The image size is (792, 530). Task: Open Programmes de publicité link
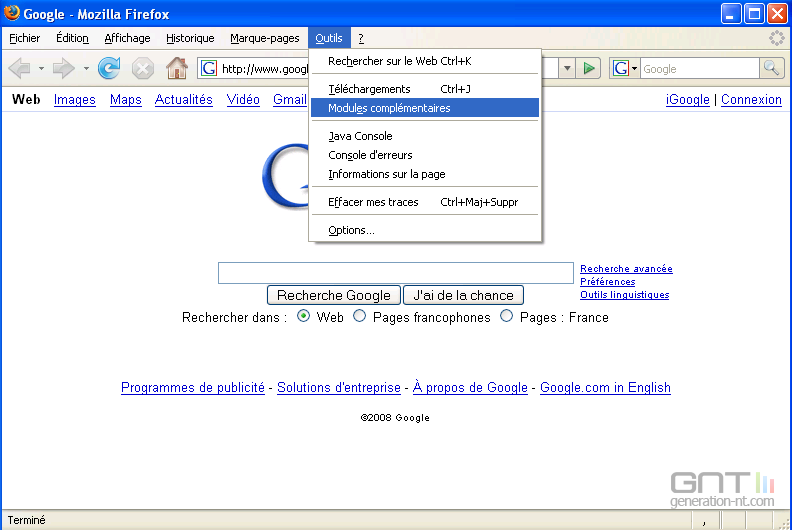(192, 388)
